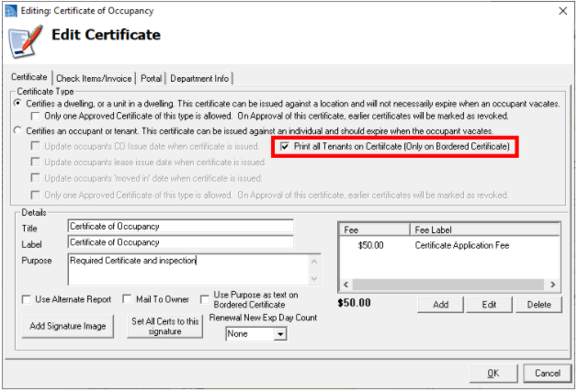Screen dimensions: 578x392
Task: Close the Editing Certificate of Occupancy dialog
Action: pos(562,11)
